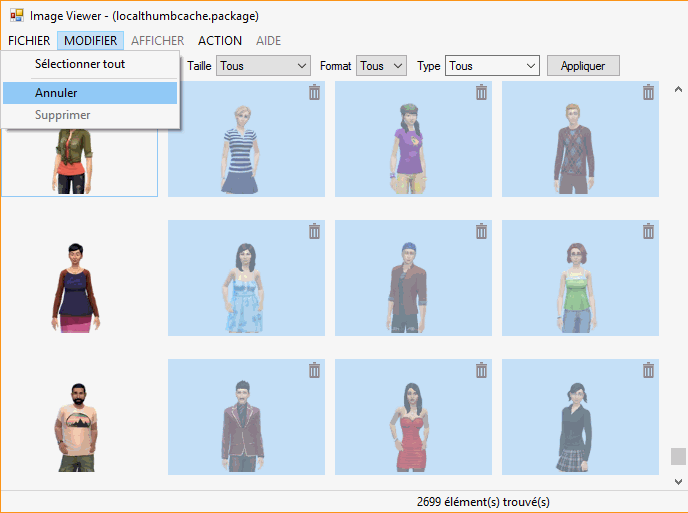
Task: Select the striped-shirt woman thumbnail
Action: pos(246,139)
